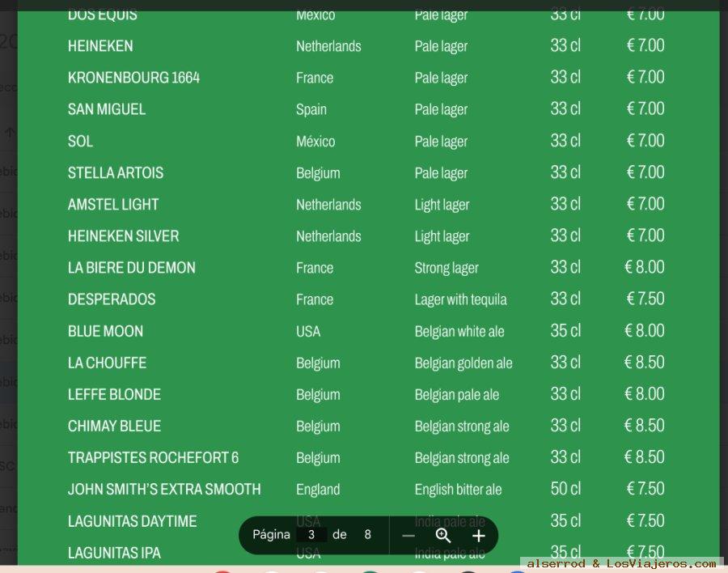Select the "LAGUNITAS IPA" beer name
Image resolution: width=728 pixels, height=573 pixels.
coord(114,553)
